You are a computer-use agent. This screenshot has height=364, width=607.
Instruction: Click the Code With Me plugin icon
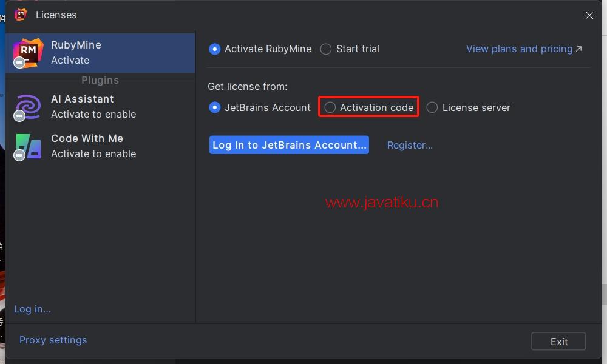click(28, 147)
